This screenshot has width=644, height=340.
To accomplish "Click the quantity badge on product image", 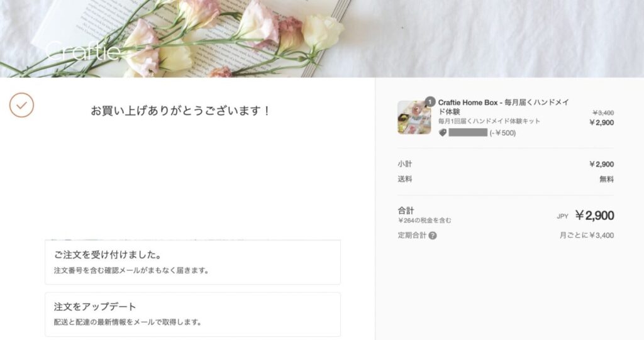I will 430,101.
